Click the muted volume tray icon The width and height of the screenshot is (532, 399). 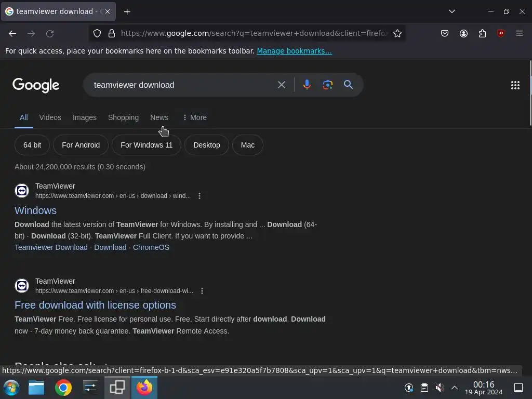(440, 388)
